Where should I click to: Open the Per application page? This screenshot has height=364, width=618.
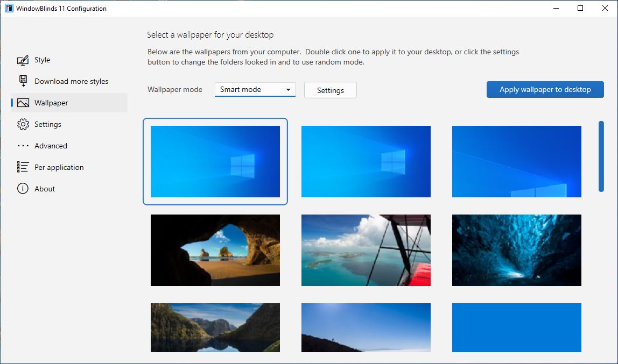pyautogui.click(x=69, y=167)
